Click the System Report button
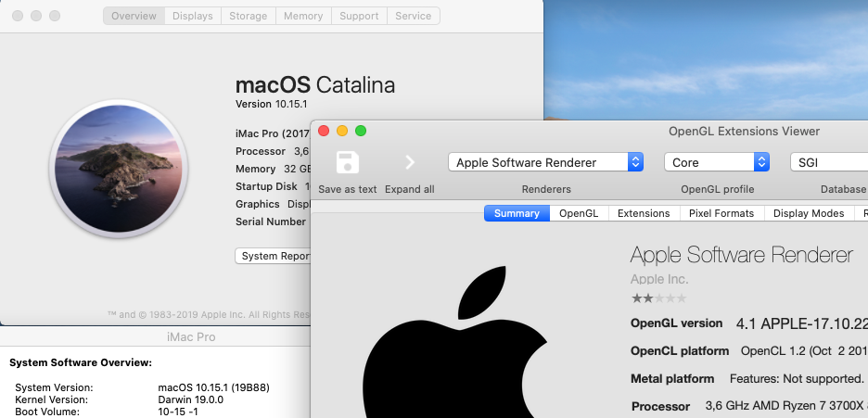868x418 pixels. point(273,256)
